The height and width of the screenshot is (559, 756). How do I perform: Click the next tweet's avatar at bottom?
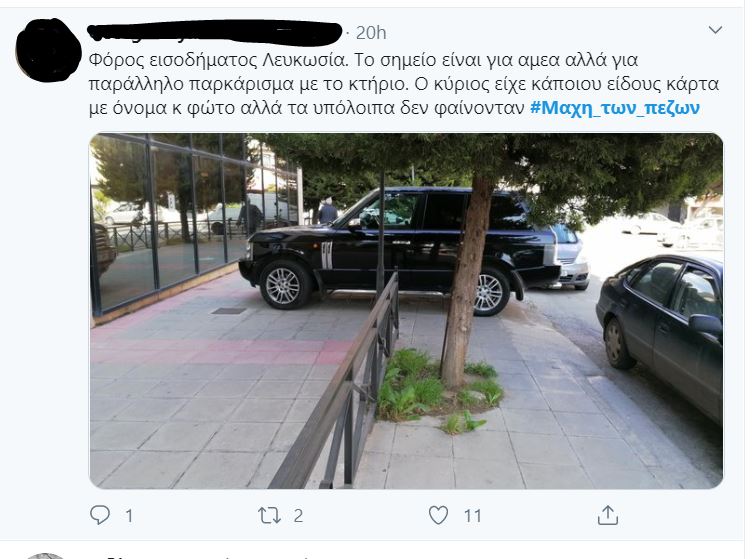coord(45,556)
